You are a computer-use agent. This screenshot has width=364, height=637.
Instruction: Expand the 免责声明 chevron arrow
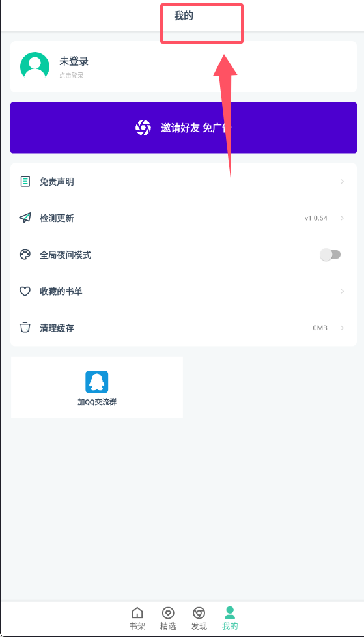[343, 182]
